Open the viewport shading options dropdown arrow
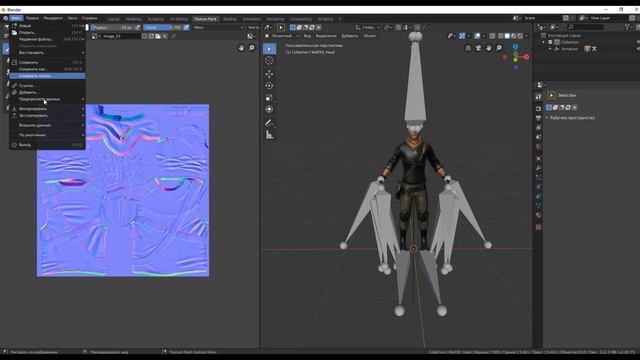640x360 pixels. pos(526,36)
